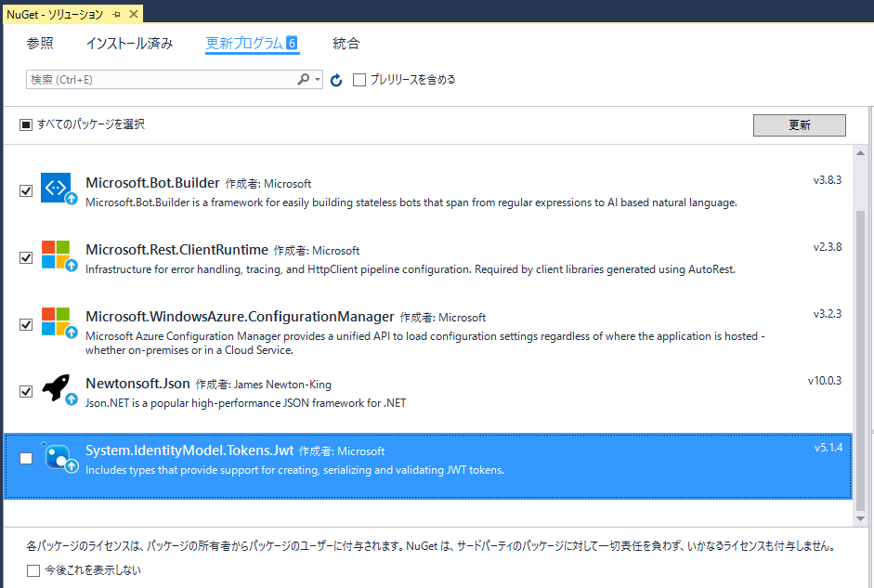Image resolution: width=874 pixels, height=588 pixels.
Task: Check the 今後これを表示しない checkbox
Action: pyautogui.click(x=33, y=570)
